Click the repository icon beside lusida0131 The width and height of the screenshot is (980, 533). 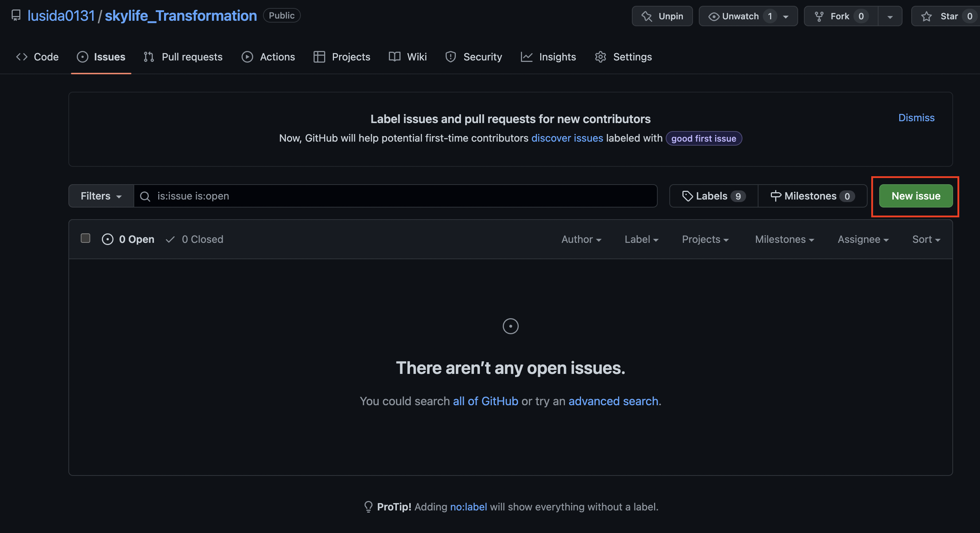click(x=16, y=16)
